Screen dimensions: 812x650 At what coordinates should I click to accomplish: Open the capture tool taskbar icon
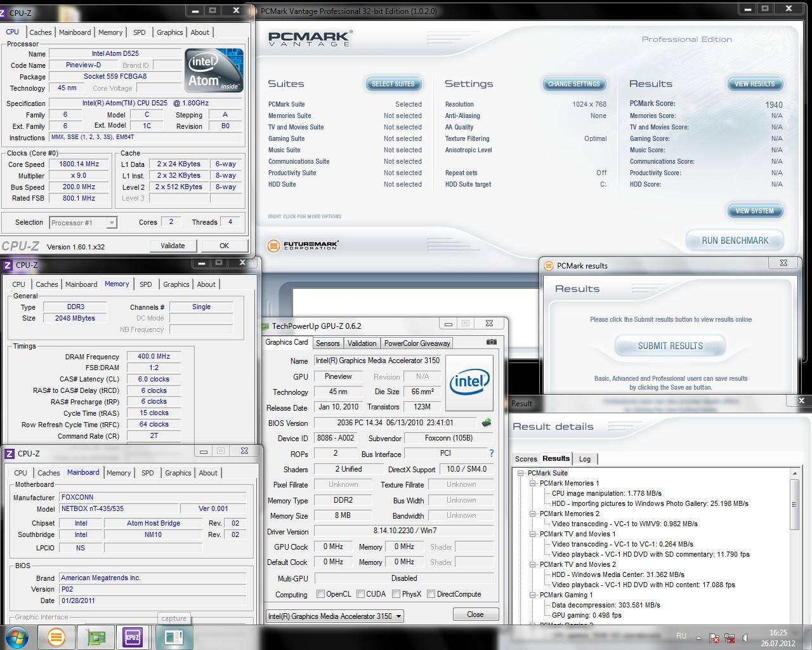click(173, 637)
